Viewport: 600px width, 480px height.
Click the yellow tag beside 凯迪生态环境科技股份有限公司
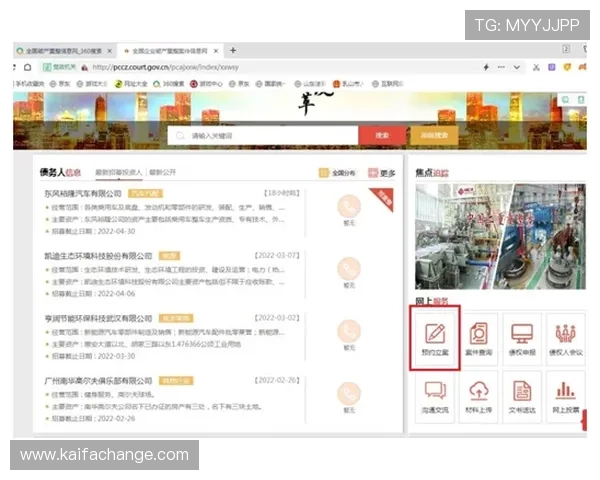pos(170,256)
